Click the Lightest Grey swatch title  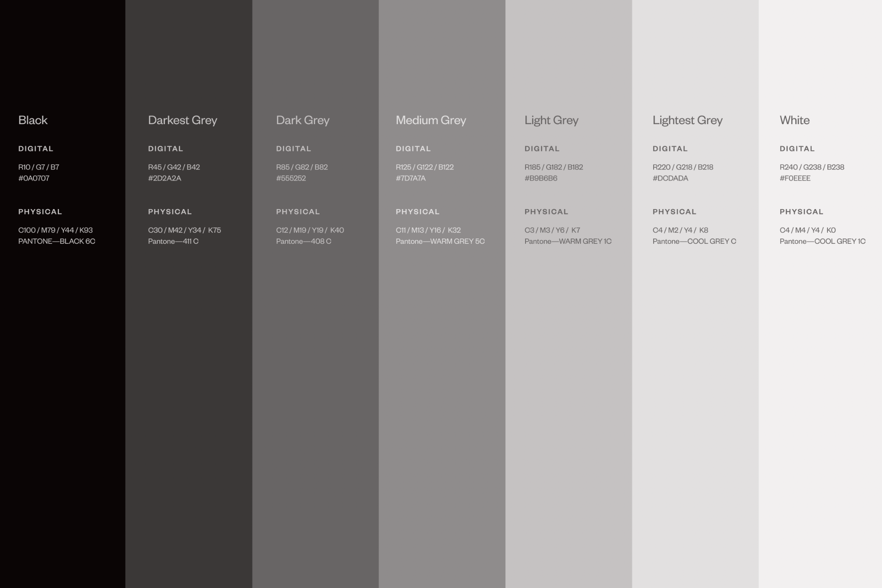click(687, 120)
